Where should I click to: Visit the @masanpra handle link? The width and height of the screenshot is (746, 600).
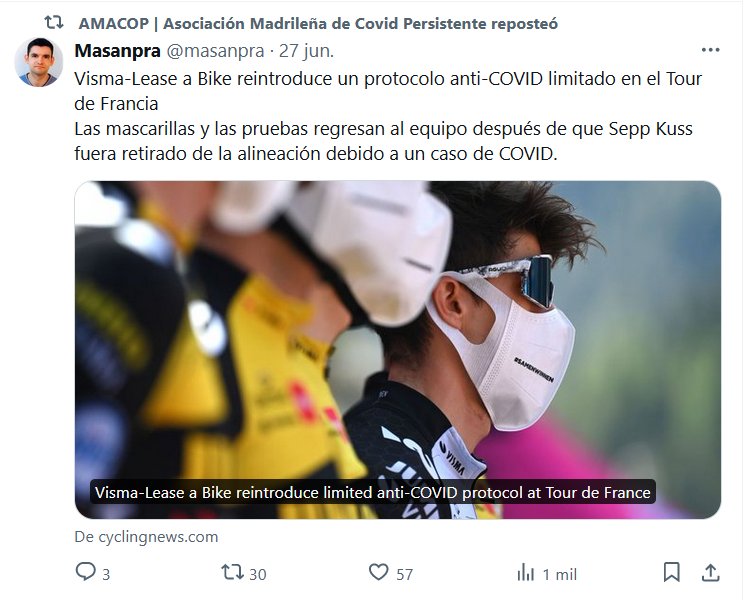pyautogui.click(x=215, y=51)
